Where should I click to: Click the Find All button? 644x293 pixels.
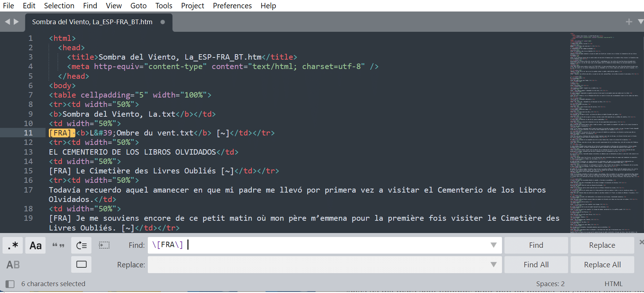coord(536,265)
